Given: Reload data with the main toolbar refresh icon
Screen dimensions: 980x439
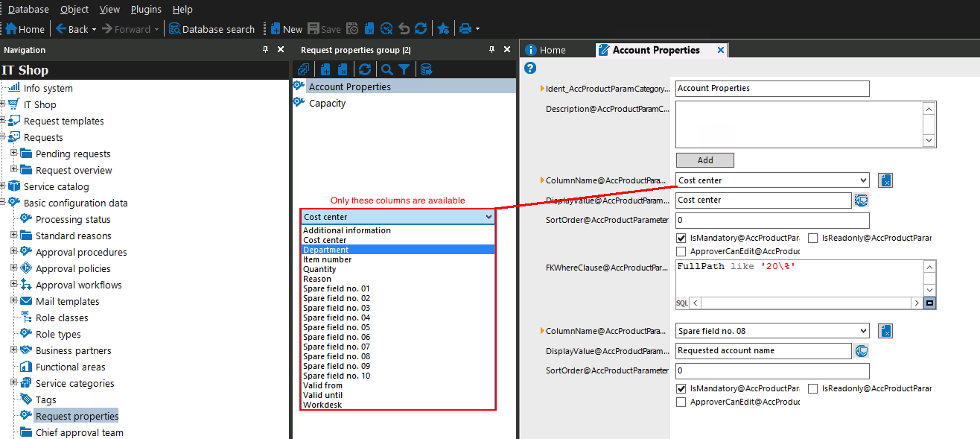Looking at the screenshot, I should coord(421,29).
